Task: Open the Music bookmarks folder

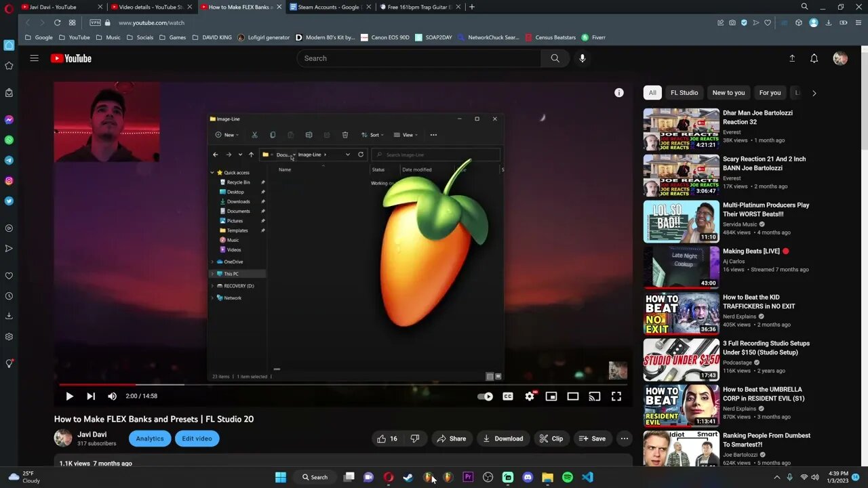Action: coord(108,37)
